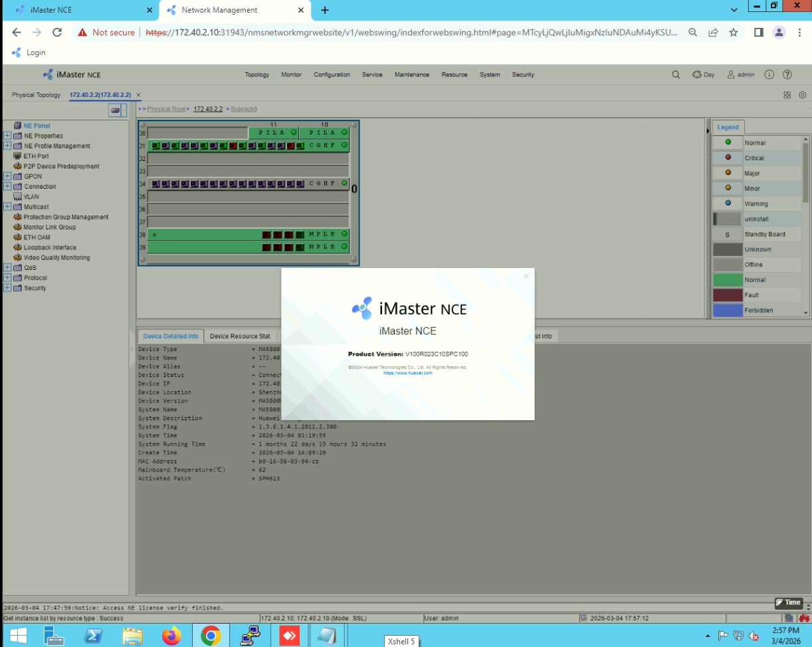Click the search magnifier icon in header
Image resolution: width=812 pixels, height=647 pixels.
(x=676, y=74)
